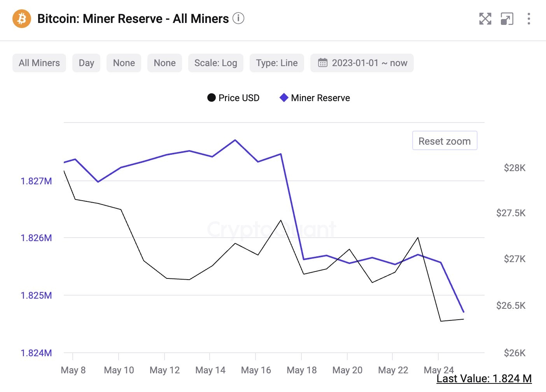The image size is (546, 392).
Task: Toggle the Scale: Log setting
Action: pyautogui.click(x=215, y=63)
